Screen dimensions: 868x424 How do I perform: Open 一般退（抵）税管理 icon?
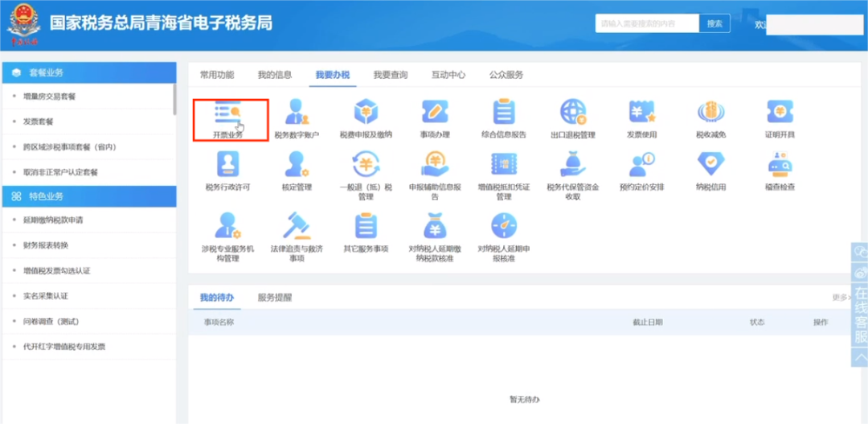366,165
